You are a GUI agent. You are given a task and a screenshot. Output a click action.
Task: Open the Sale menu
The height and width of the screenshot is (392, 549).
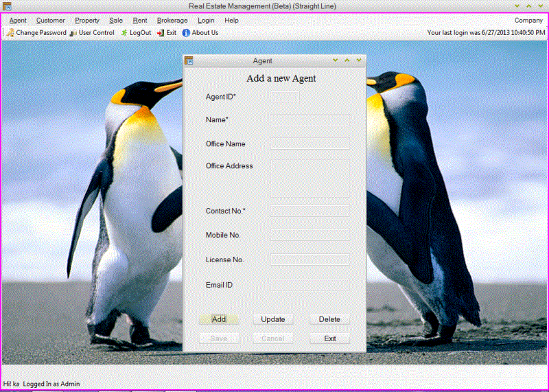pyautogui.click(x=116, y=21)
